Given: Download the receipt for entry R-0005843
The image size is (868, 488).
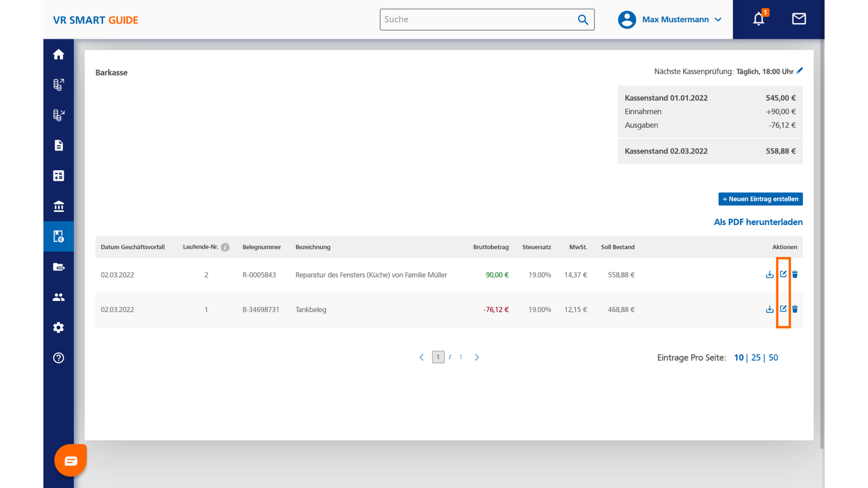Looking at the screenshot, I should click(769, 274).
